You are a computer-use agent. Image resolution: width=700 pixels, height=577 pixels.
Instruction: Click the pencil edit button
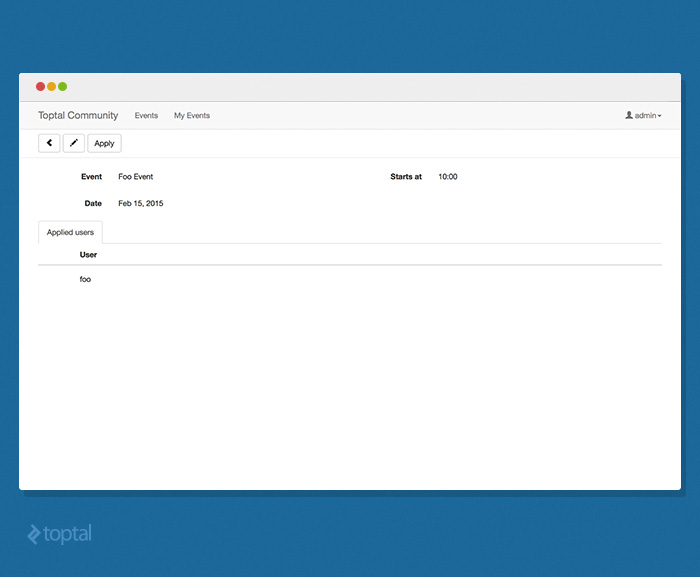tap(74, 143)
